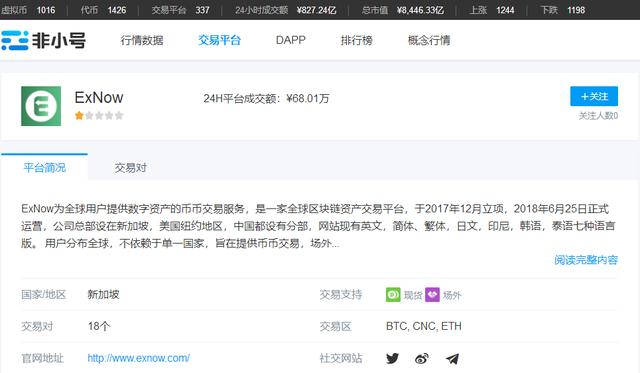Click the 虚拟币 1016 top bar stat
This screenshot has height=373, width=640.
[x=28, y=10]
